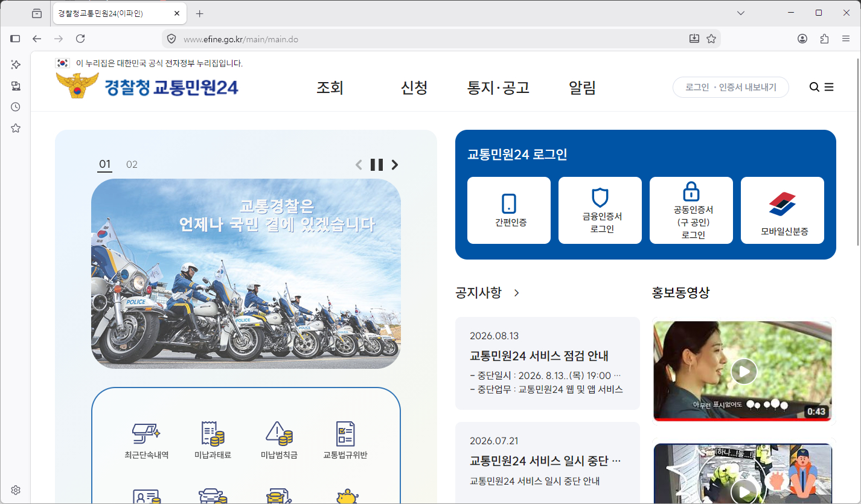Viewport: 861px width, 504px height.
Task: Go to the 경찰청 교통민원24 home logo
Action: click(x=147, y=87)
